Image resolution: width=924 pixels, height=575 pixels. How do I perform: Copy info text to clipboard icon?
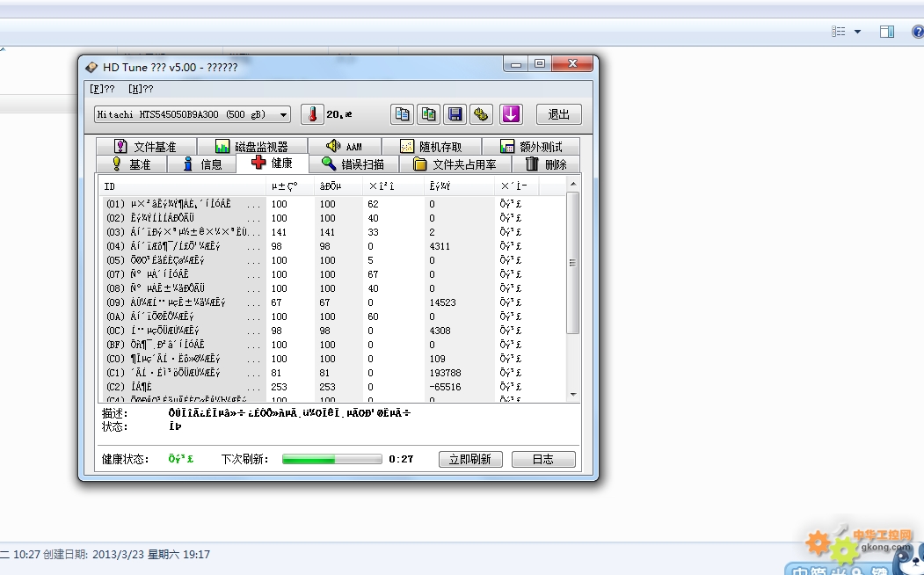pos(403,114)
